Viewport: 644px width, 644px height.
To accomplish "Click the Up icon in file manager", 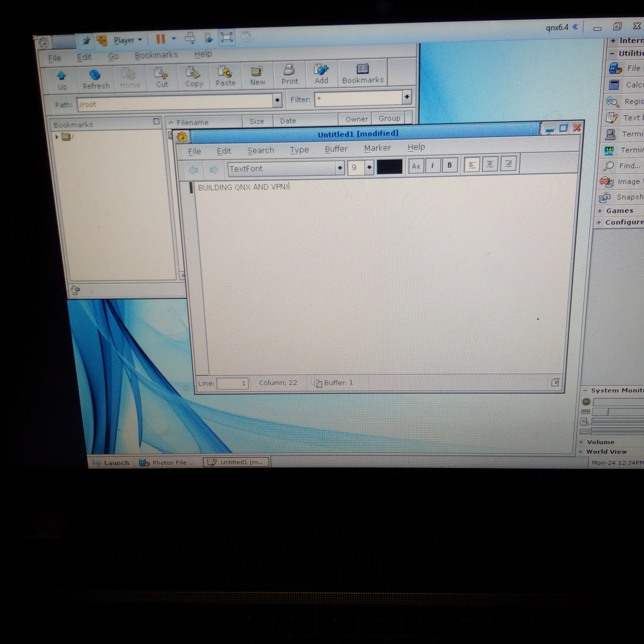I will (62, 80).
